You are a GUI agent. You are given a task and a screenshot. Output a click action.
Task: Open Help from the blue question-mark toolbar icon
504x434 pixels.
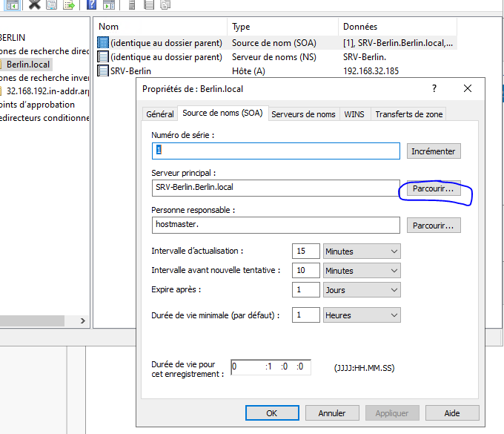(90, 4)
